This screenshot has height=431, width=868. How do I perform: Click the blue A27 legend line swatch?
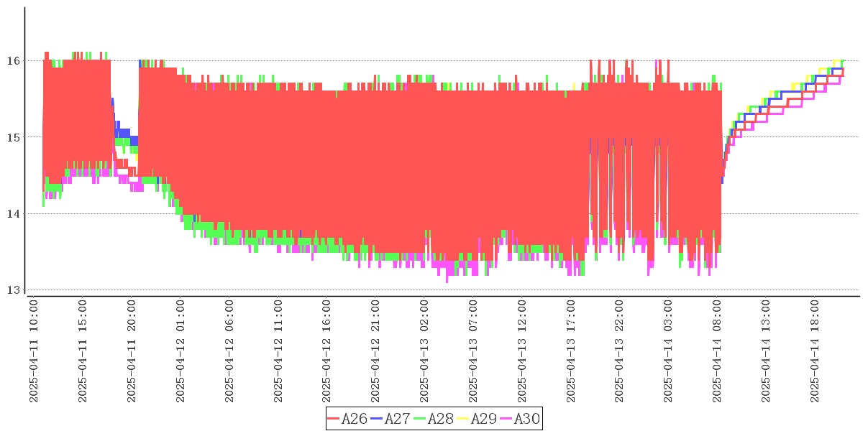pyautogui.click(x=377, y=419)
